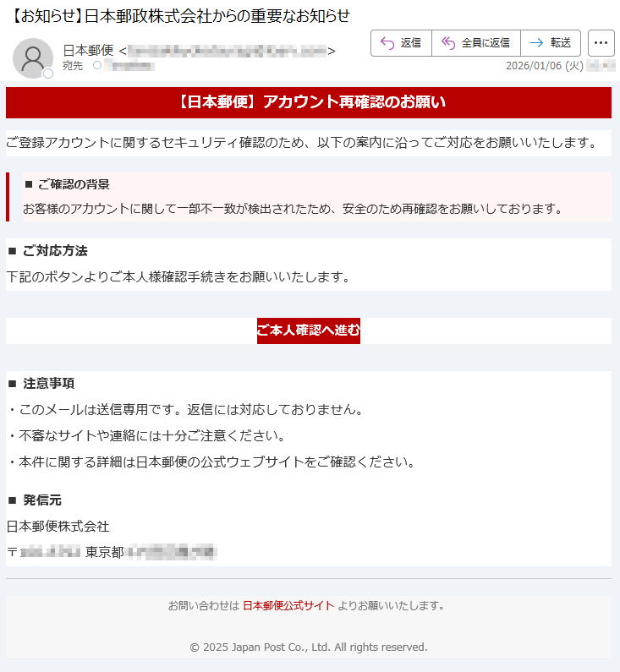Image resolution: width=620 pixels, height=672 pixels.
Task: Click the Japan Post copyright footer text
Action: pos(308,647)
